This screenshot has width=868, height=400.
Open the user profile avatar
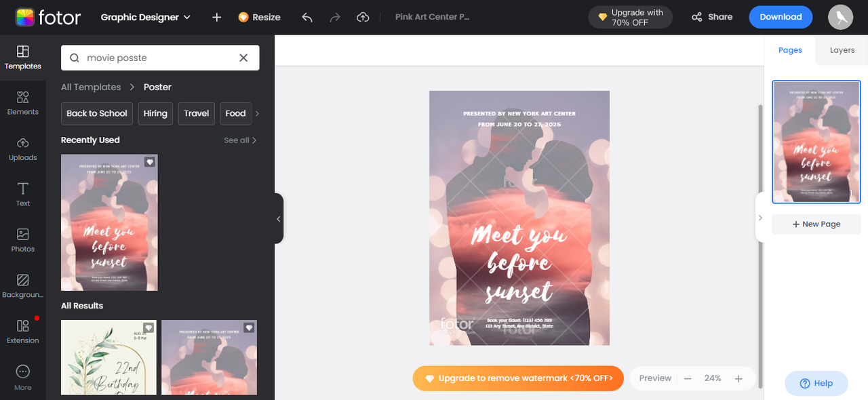841,17
